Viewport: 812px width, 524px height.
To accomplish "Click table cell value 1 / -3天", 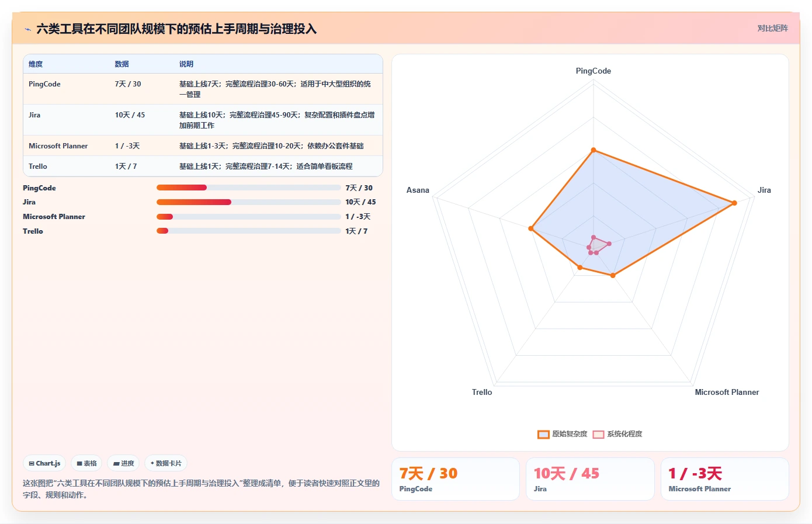I will click(127, 146).
